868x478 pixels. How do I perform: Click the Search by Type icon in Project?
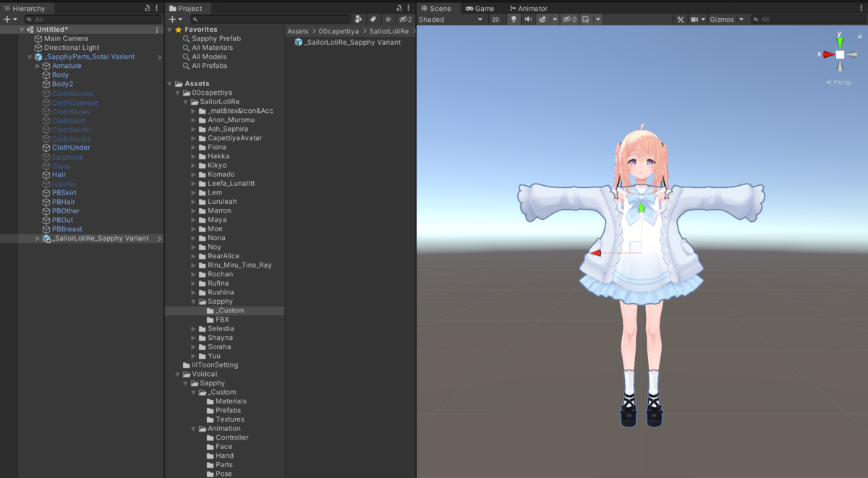[x=359, y=20]
